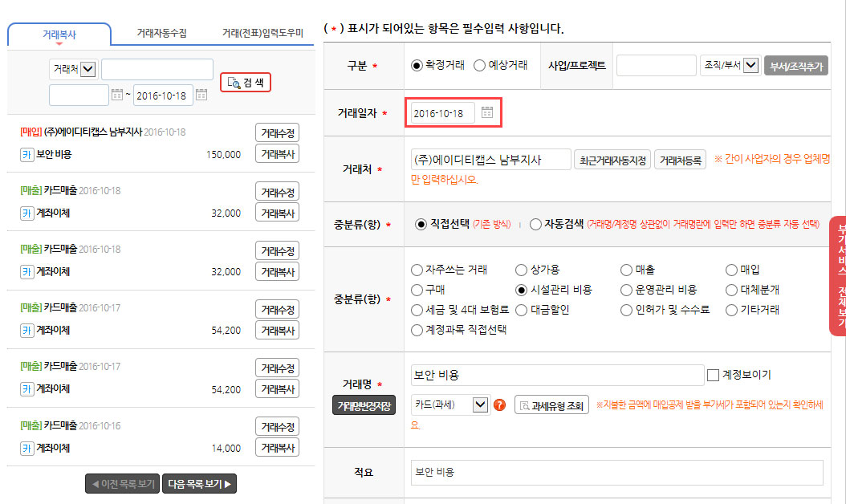Choose 기타거래 radio

(731, 311)
